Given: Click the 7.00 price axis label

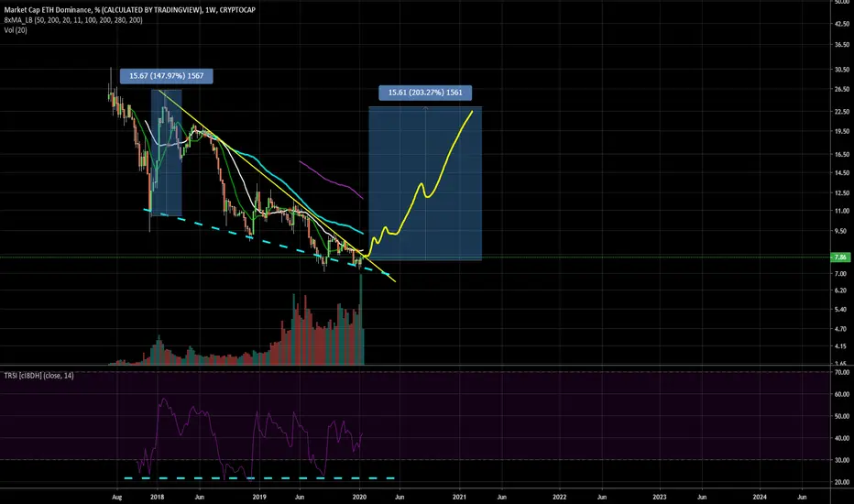Looking at the screenshot, I should click(842, 273).
